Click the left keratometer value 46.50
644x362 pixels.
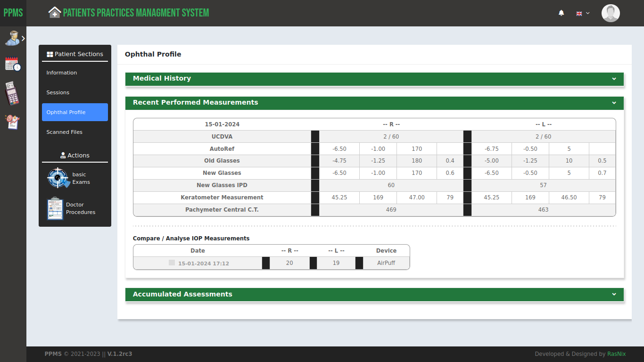[569, 197]
